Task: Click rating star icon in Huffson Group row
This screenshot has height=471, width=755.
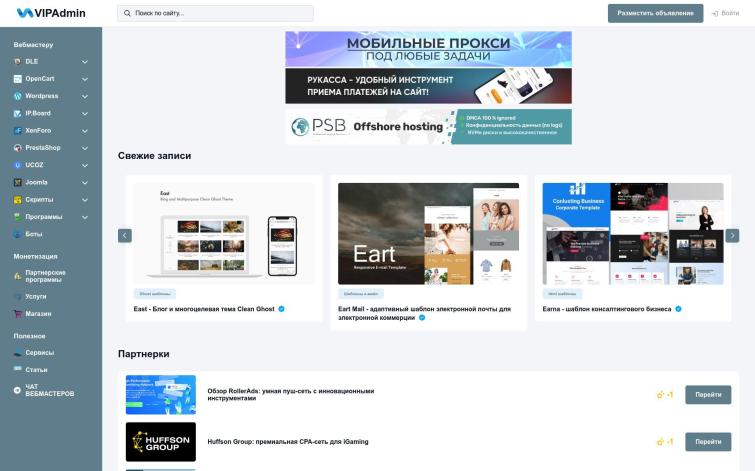Action: point(660,442)
